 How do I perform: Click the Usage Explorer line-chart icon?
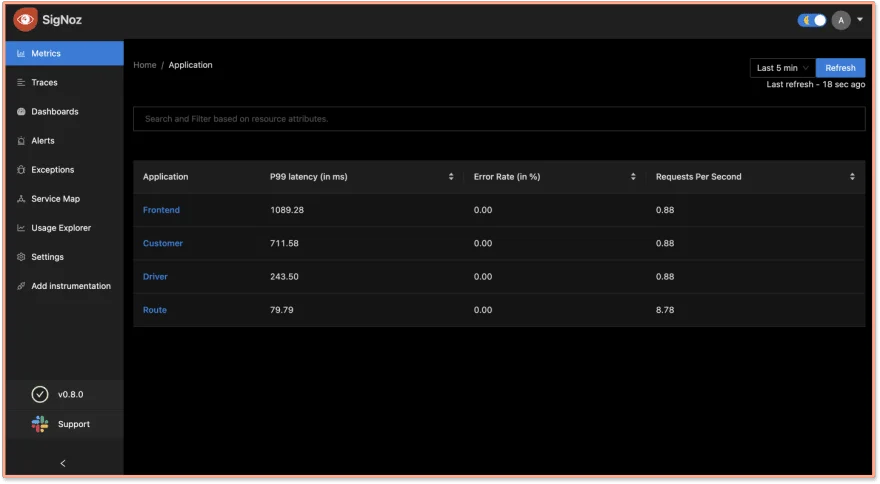[x=21, y=228]
